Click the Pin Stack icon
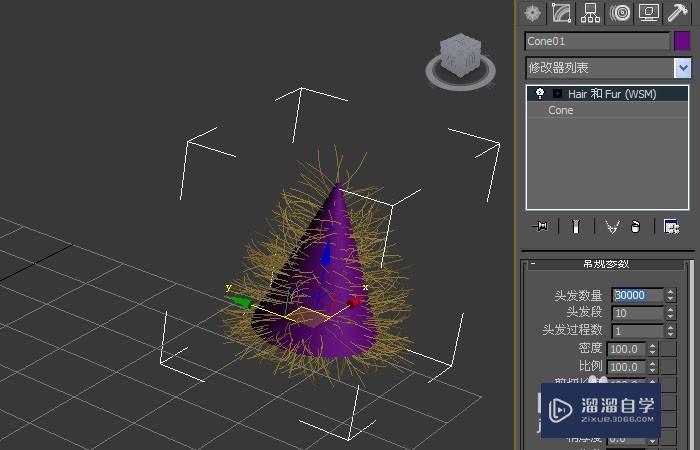The image size is (700, 450). (540, 226)
